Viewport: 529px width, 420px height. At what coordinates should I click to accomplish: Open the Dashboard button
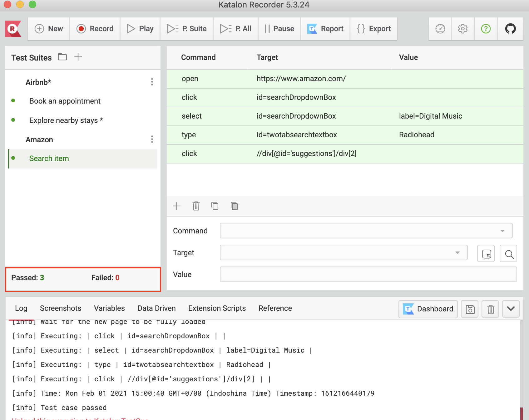pyautogui.click(x=428, y=309)
